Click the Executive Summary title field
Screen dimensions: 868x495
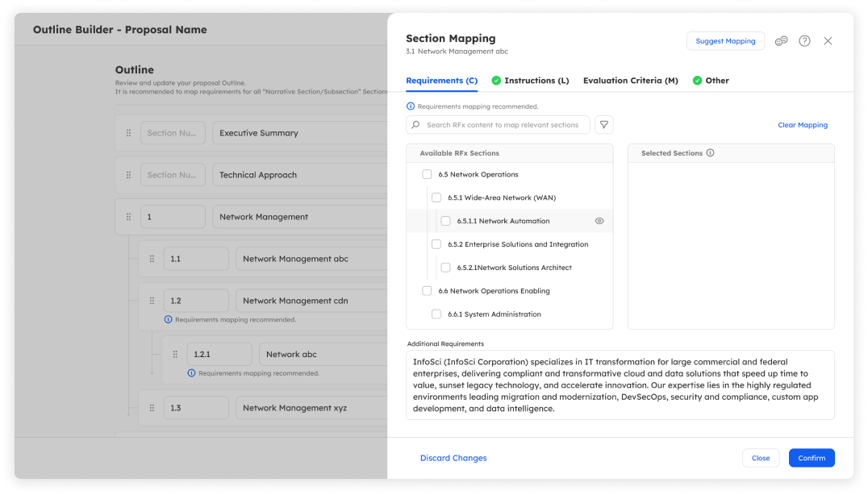tap(300, 133)
